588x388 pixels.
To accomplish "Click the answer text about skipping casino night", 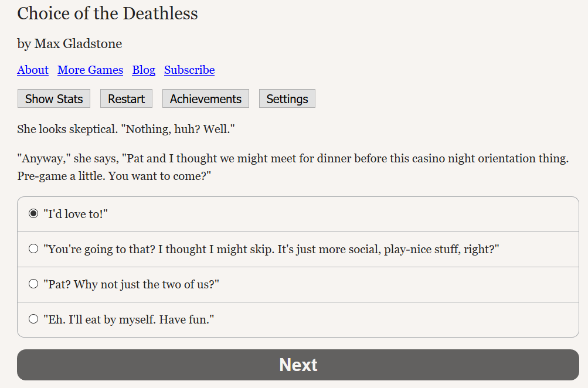I will tap(271, 249).
